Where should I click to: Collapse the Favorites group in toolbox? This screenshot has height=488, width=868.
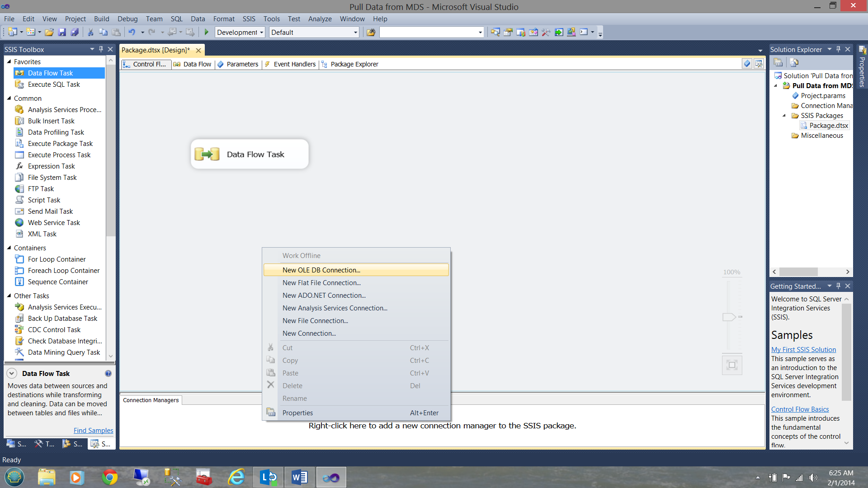coord(9,61)
